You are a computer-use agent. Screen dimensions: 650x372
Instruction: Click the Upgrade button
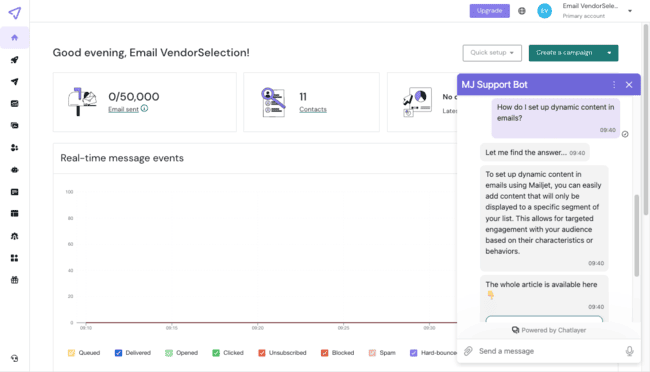coord(490,11)
